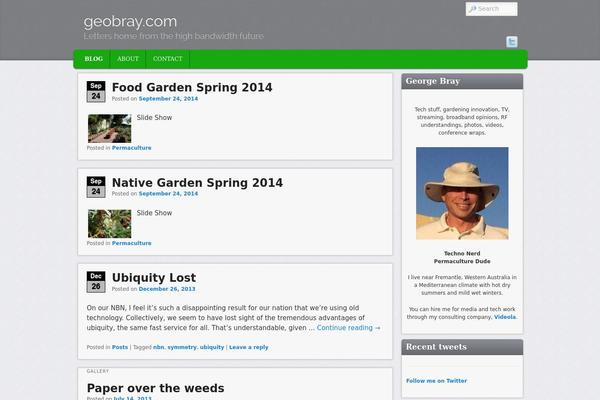The image size is (600, 400).
Task: Click the GALLERY label above Paper over the weeds
Action: pos(98,371)
